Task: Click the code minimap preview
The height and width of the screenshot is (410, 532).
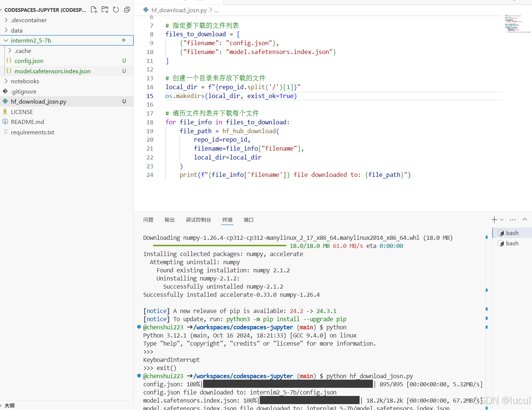Action: [517, 24]
